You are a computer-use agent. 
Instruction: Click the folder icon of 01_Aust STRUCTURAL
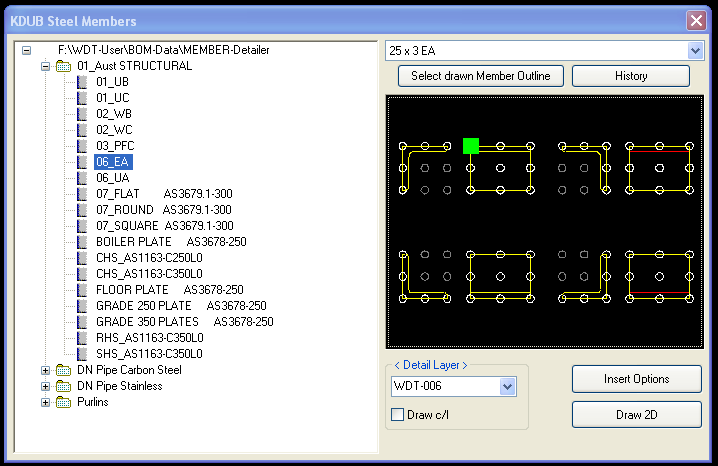[x=63, y=66]
